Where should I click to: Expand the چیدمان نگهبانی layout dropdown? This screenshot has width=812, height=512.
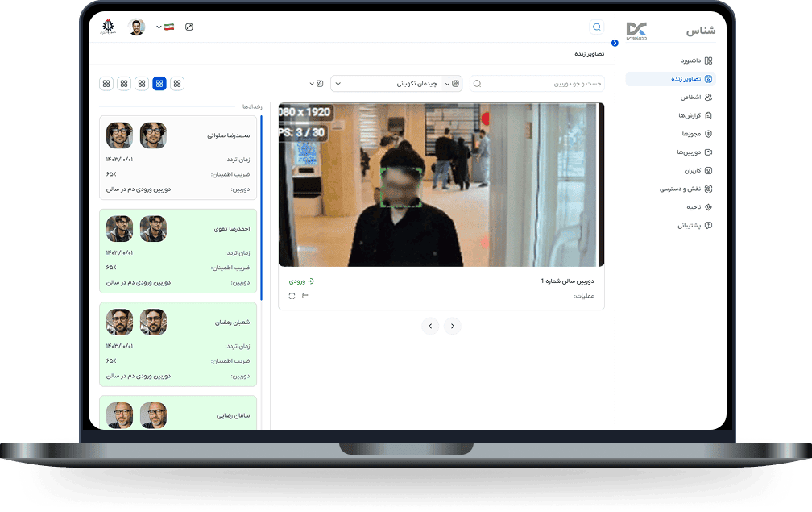(x=387, y=83)
